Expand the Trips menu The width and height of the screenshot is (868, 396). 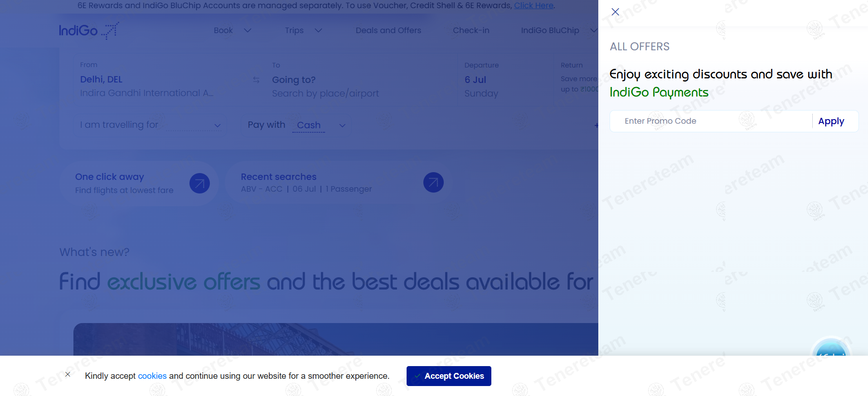click(303, 30)
